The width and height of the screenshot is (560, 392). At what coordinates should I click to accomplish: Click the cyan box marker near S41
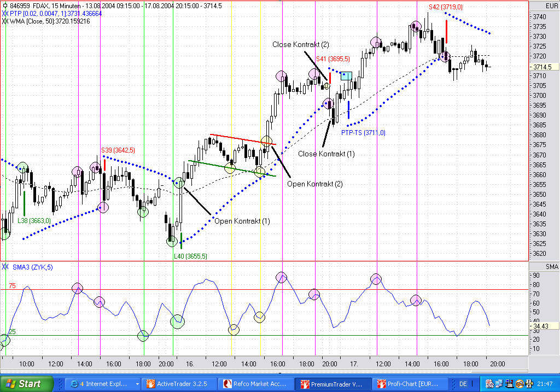[346, 75]
